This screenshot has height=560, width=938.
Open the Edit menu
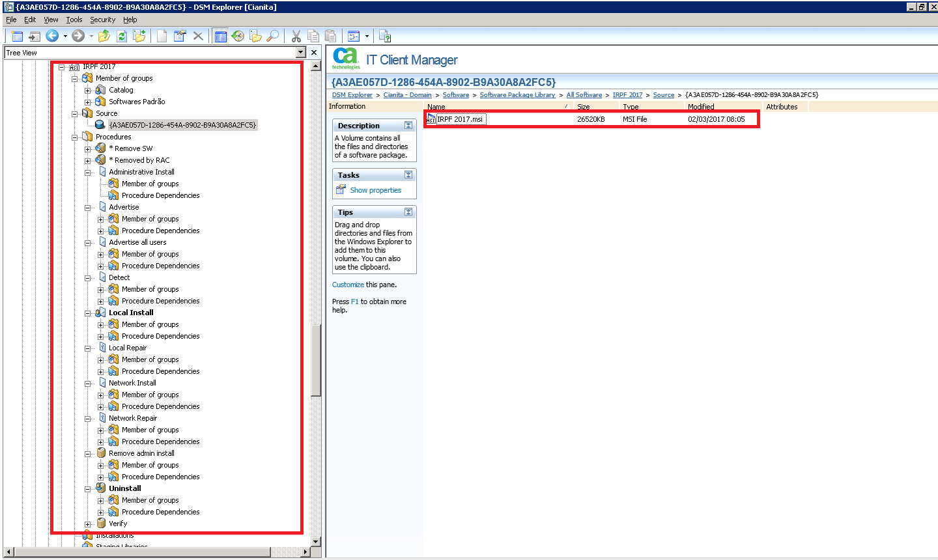[x=30, y=20]
